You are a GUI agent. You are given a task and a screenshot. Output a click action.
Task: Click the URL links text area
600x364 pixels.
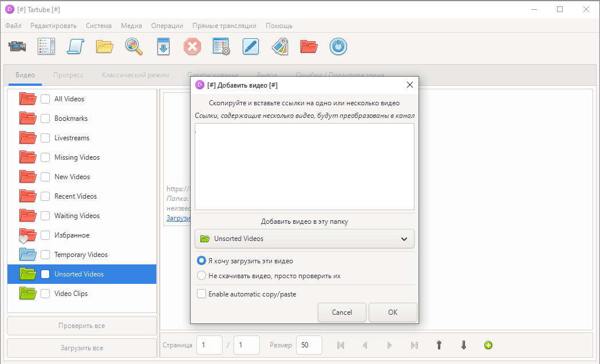click(x=304, y=167)
